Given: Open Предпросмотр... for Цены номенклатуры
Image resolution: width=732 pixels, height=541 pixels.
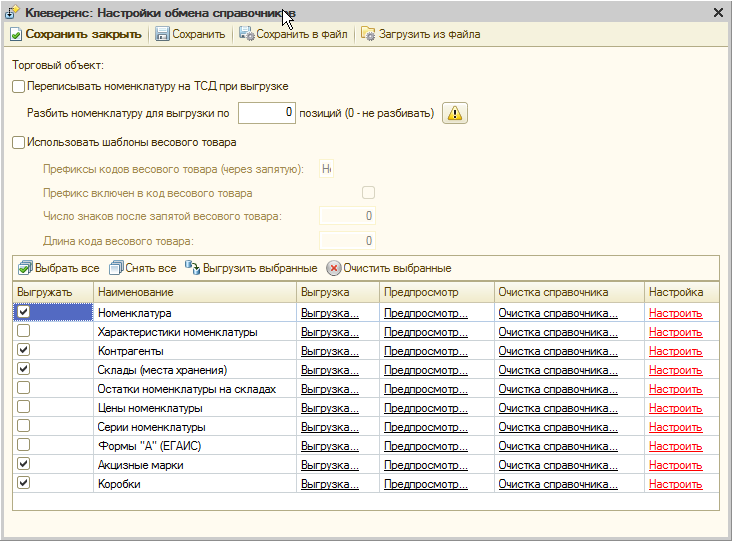Looking at the screenshot, I should point(426,408).
